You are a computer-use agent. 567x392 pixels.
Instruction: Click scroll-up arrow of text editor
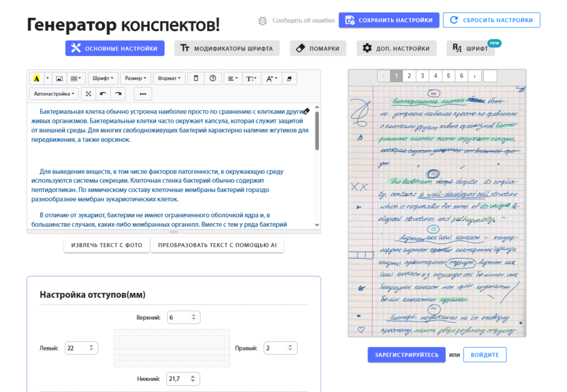[x=317, y=107]
